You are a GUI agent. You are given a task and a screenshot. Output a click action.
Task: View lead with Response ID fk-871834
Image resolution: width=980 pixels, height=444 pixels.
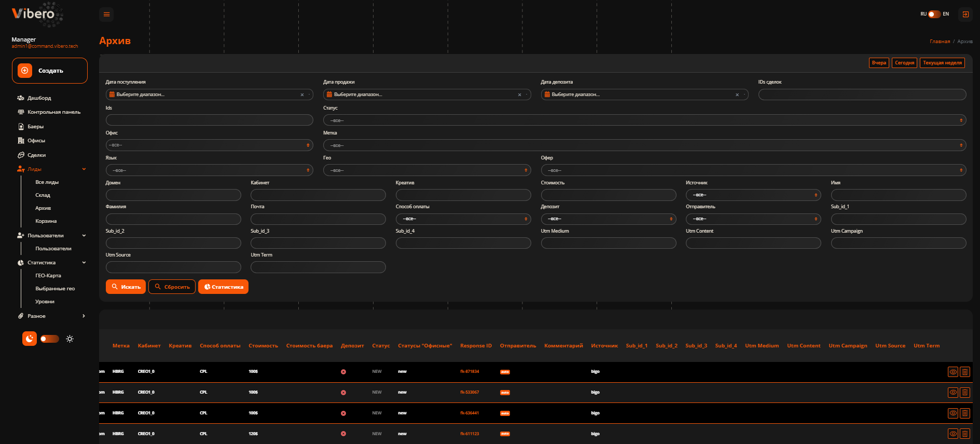click(953, 372)
